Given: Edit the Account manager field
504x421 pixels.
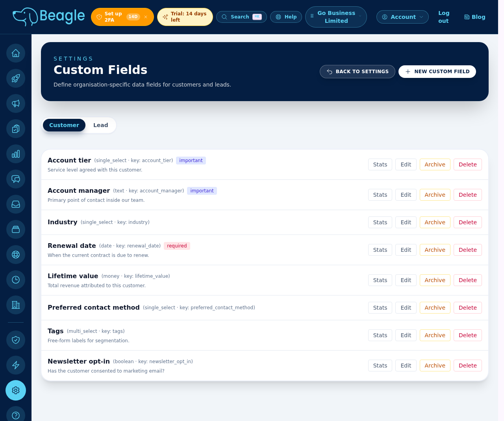Looking at the screenshot, I should 406,195.
